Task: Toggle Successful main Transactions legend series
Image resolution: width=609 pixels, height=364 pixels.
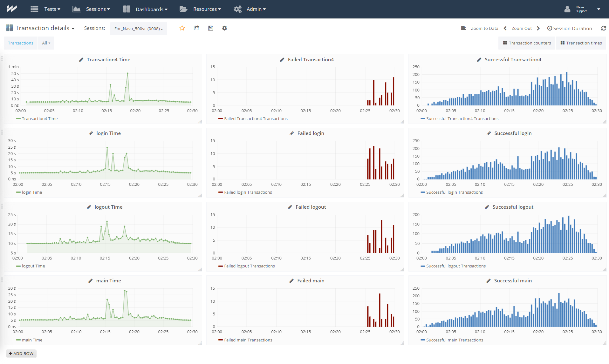Action: pos(454,340)
